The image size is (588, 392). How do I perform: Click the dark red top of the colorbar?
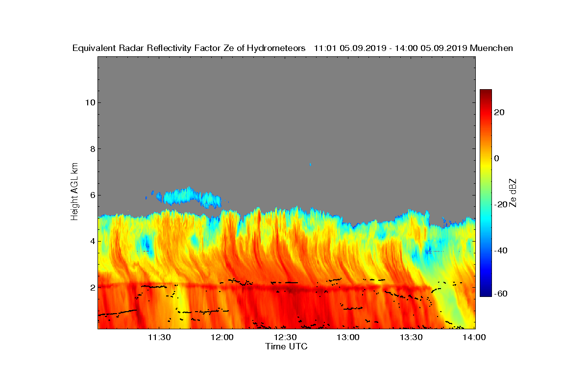pyautogui.click(x=486, y=93)
